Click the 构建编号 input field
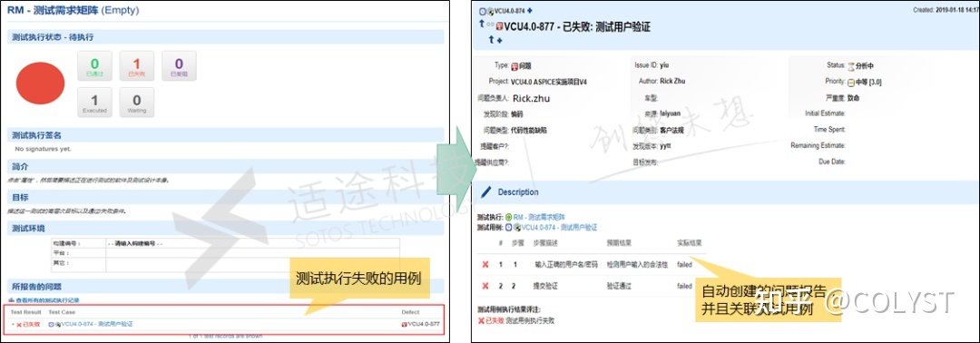This screenshot has width=980, height=343. coord(252,244)
